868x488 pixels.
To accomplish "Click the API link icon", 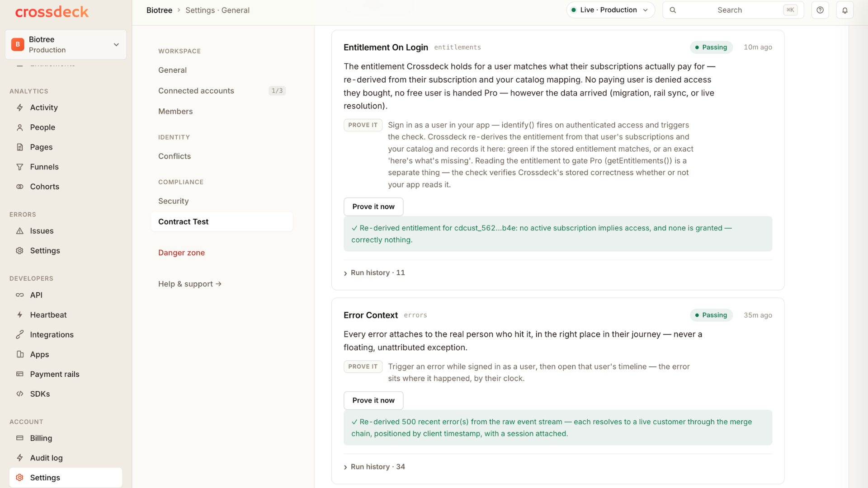I will point(20,295).
